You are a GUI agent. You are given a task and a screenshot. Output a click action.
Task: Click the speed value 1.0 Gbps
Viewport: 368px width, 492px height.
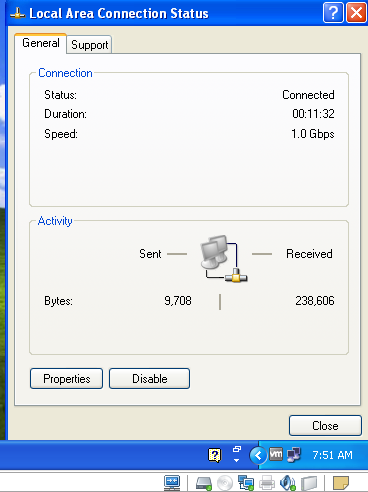coord(313,134)
